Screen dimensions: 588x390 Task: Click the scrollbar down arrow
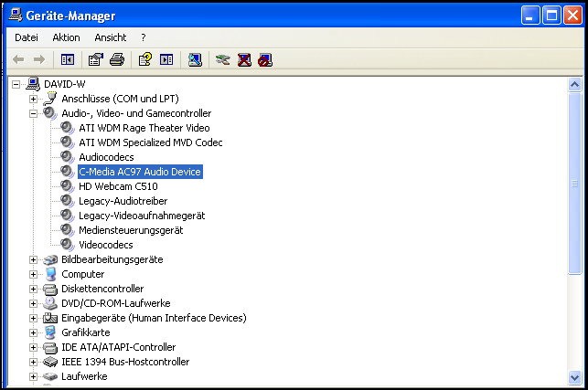tap(574, 377)
